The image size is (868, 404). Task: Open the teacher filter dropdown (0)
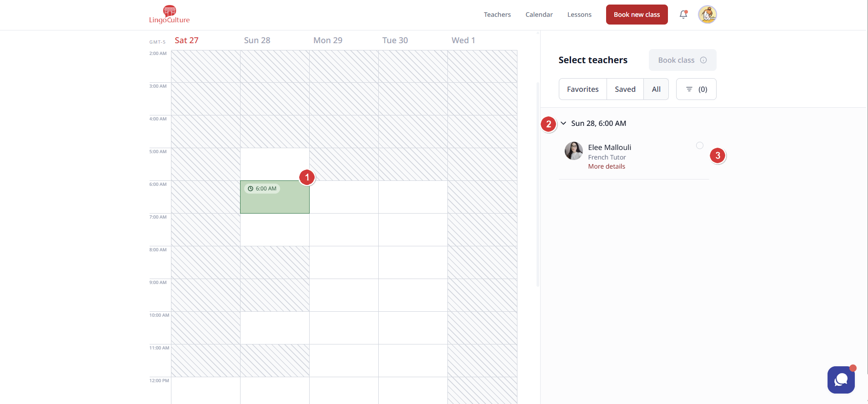[x=696, y=89]
